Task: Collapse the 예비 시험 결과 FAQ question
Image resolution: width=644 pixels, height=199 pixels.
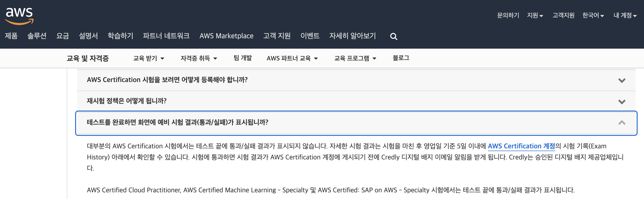Action: (x=356, y=123)
